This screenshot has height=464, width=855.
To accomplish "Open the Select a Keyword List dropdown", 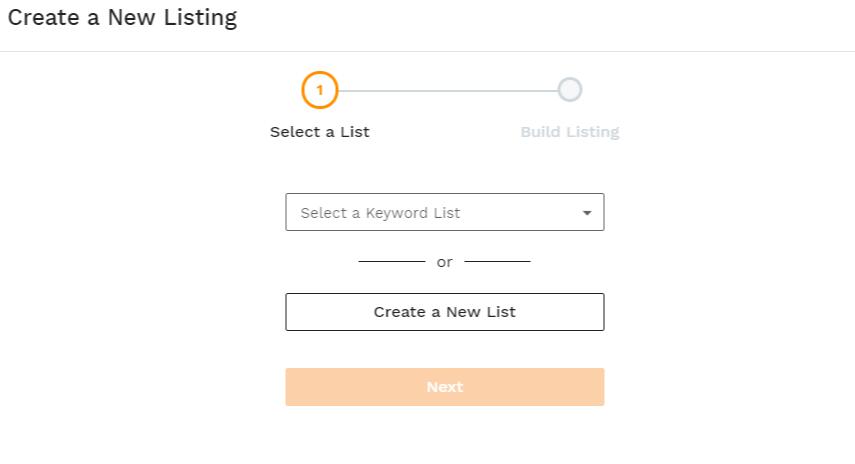I will tap(444, 212).
